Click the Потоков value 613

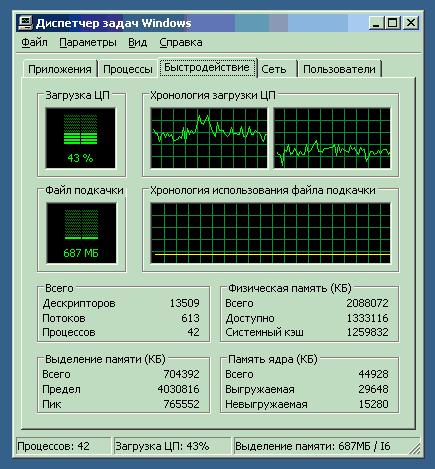[190, 318]
